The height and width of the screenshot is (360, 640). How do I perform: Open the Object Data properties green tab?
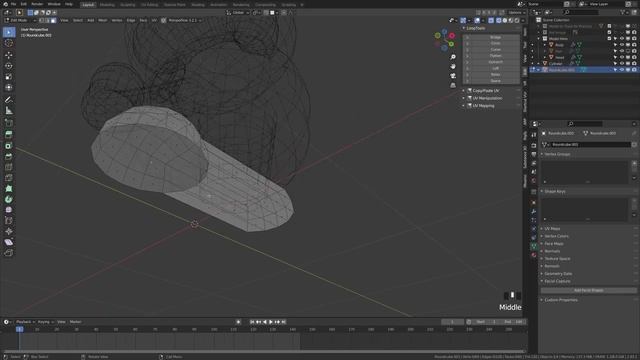533,246
